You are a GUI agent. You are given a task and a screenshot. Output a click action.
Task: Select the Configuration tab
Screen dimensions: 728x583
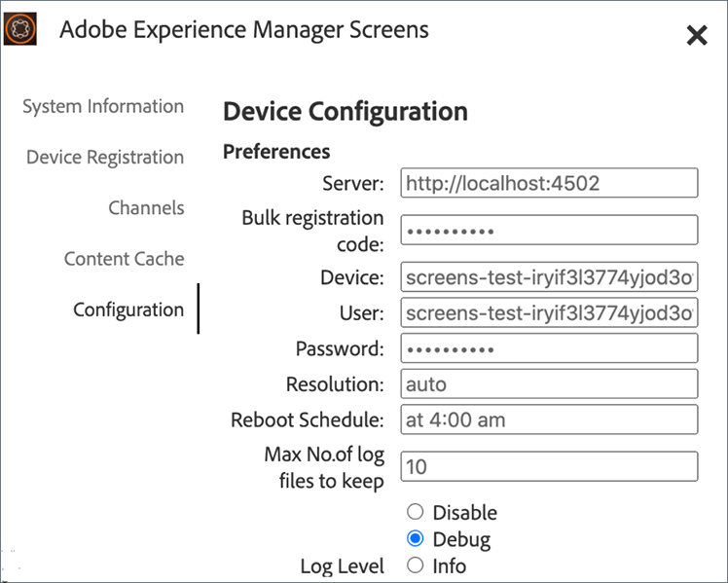[128, 310]
